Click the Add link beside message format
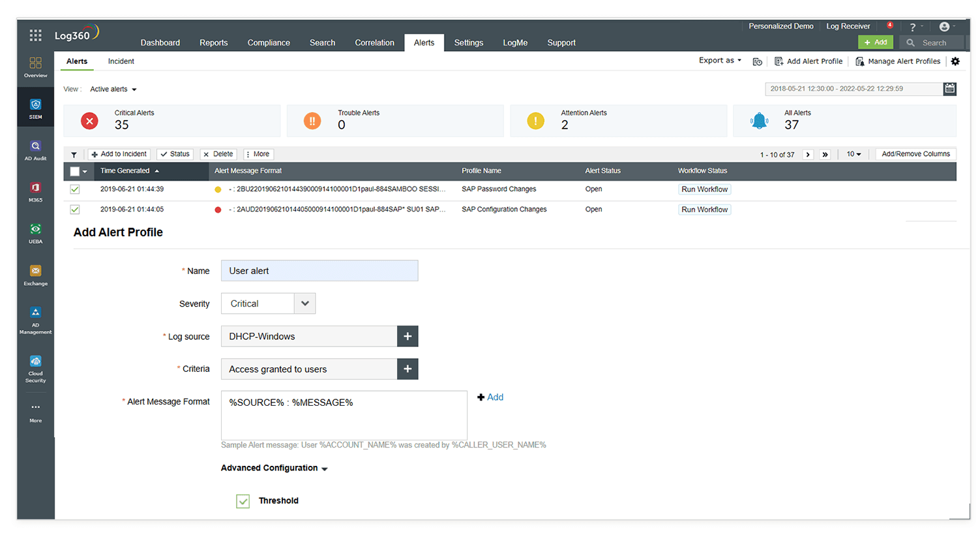 point(490,397)
